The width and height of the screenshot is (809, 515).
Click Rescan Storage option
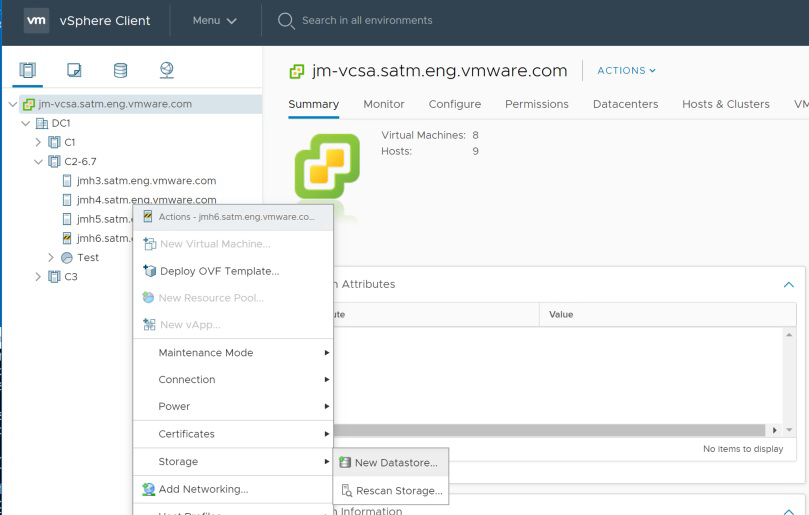click(x=398, y=491)
